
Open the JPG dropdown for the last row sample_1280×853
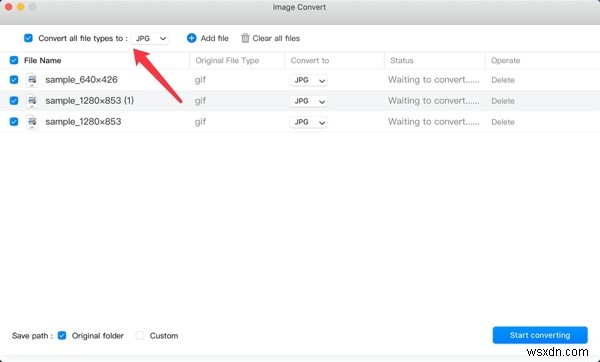308,122
